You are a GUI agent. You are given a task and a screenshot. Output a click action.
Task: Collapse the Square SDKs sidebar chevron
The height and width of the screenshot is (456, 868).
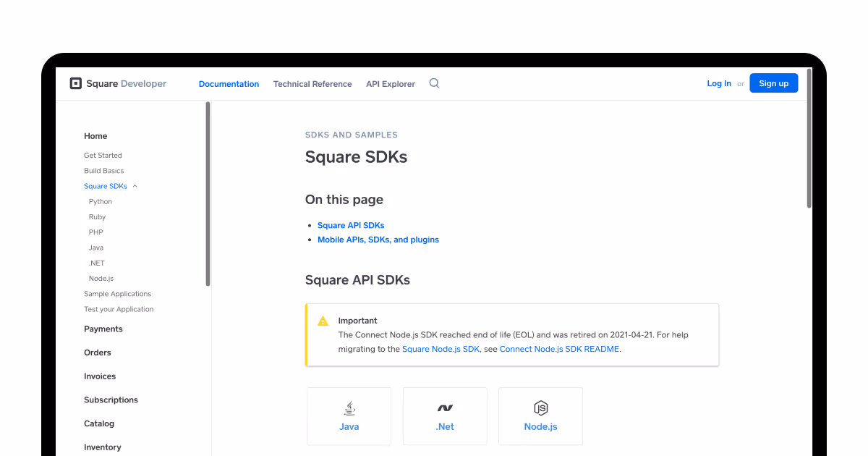click(135, 186)
